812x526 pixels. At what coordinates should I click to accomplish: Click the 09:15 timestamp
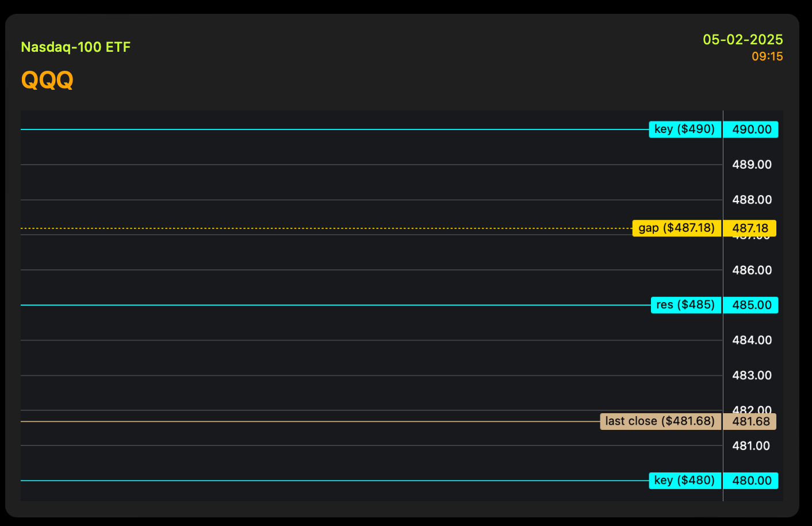[x=767, y=56]
